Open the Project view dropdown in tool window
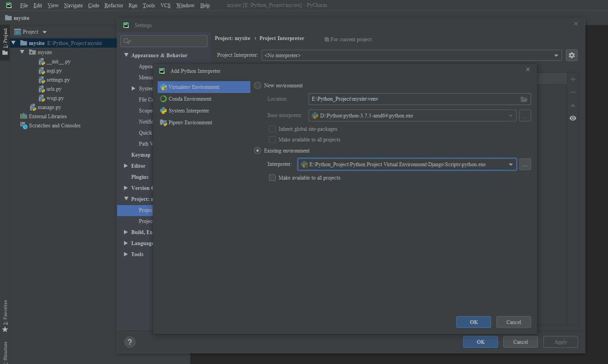 tap(45, 32)
